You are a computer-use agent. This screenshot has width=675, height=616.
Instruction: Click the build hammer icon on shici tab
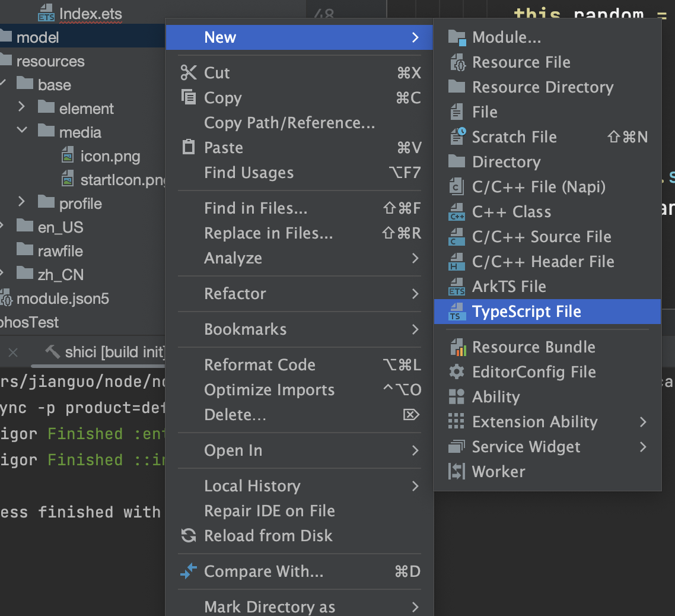(53, 351)
